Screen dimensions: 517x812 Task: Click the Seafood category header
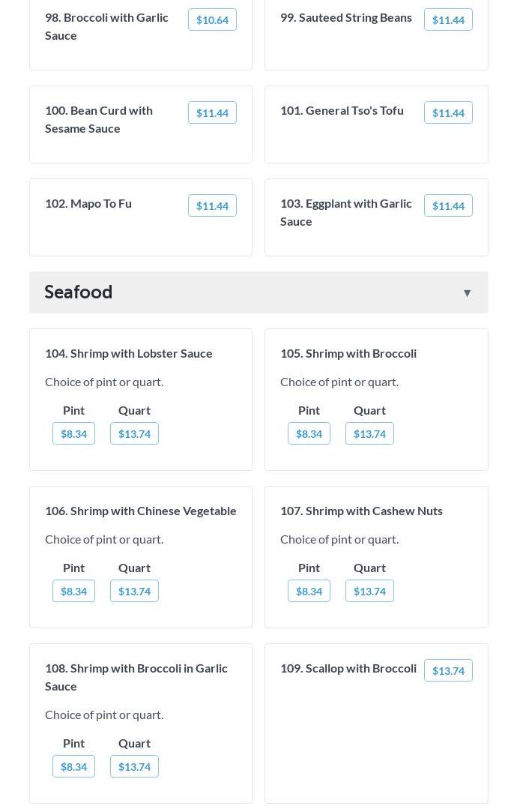click(79, 292)
